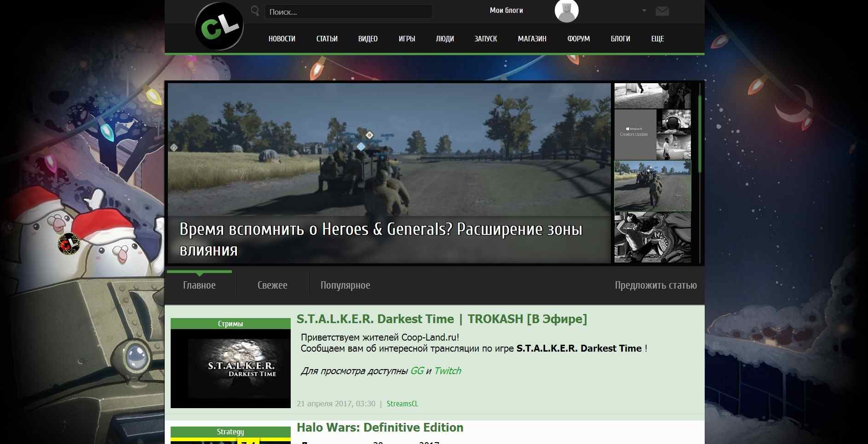The height and width of the screenshot is (444, 868).
Task: Open the Heroes & Generals featured article title
Action: [381, 239]
